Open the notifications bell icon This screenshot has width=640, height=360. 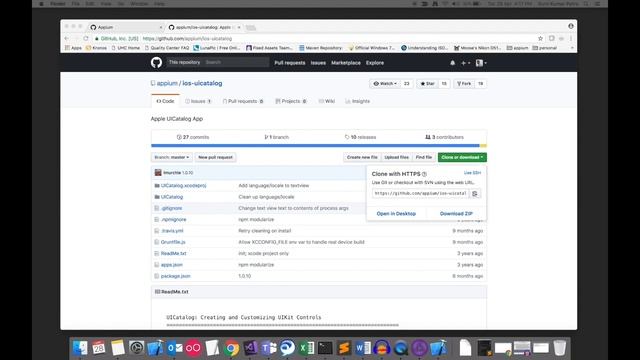coord(452,63)
